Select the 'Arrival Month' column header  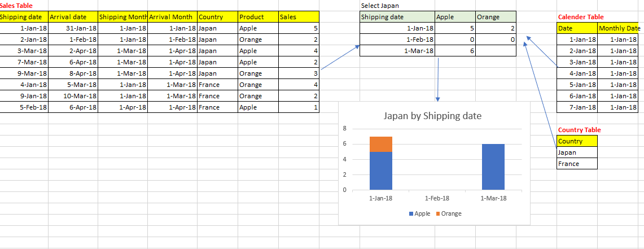pyautogui.click(x=173, y=17)
